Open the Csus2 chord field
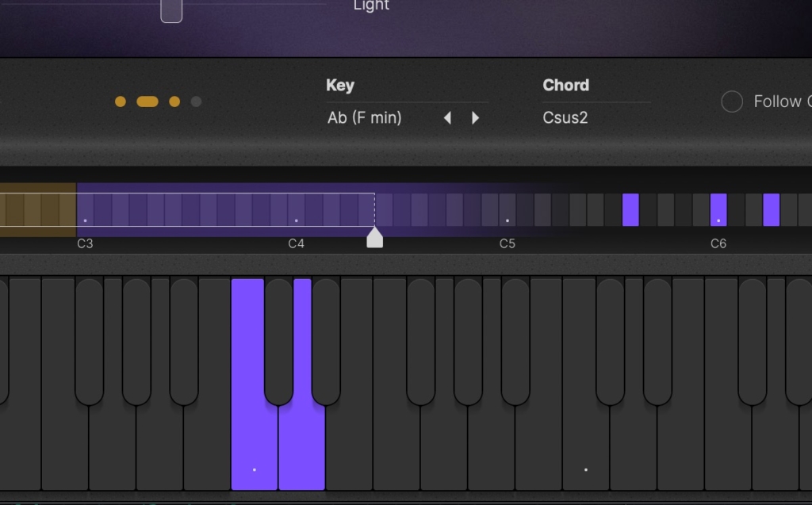Image resolution: width=812 pixels, height=505 pixels. coord(565,118)
